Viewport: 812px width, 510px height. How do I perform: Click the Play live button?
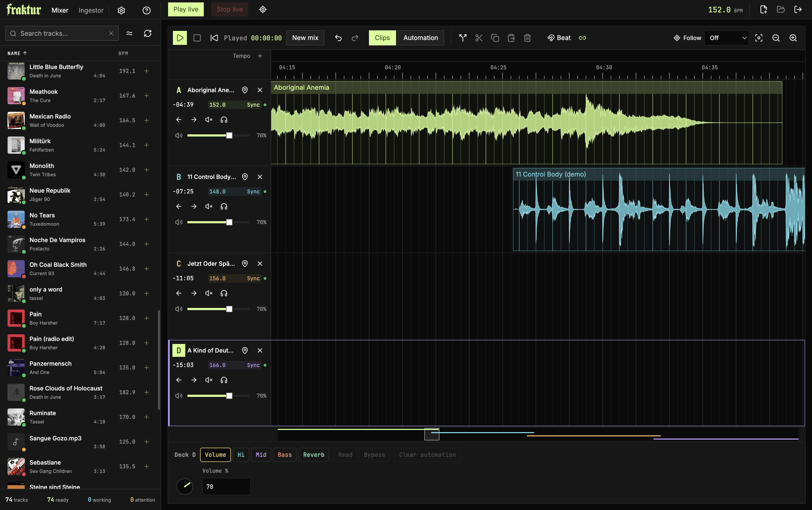(186, 9)
